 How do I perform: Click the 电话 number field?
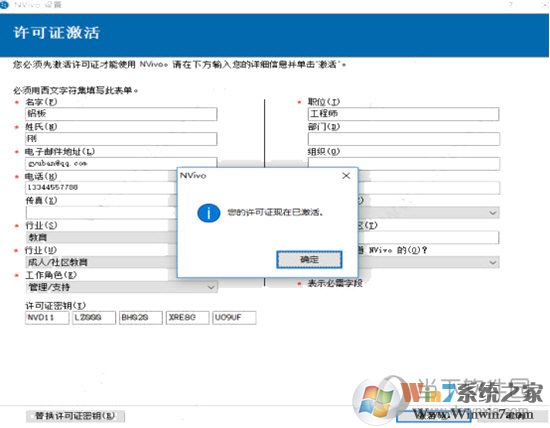pyautogui.click(x=101, y=188)
